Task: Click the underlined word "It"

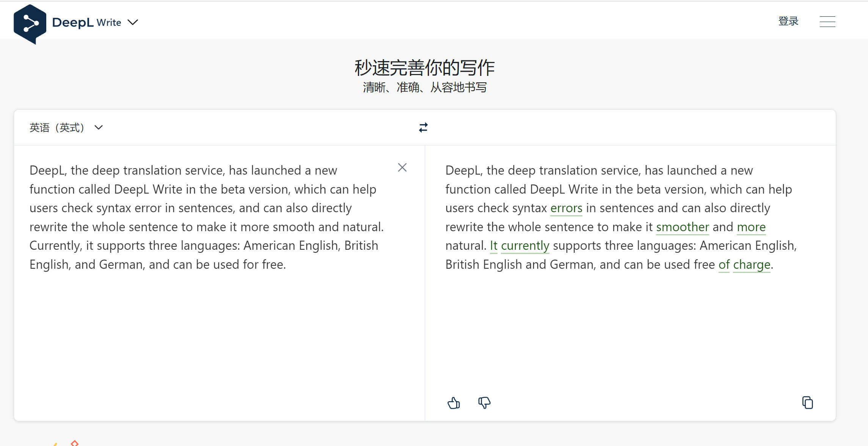Action: coord(493,246)
